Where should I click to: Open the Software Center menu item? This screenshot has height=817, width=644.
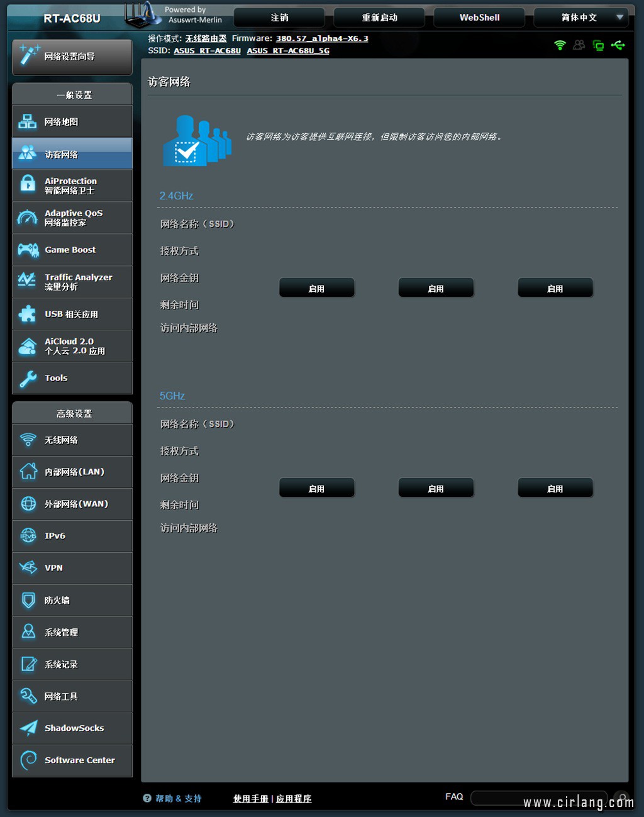[x=72, y=760]
